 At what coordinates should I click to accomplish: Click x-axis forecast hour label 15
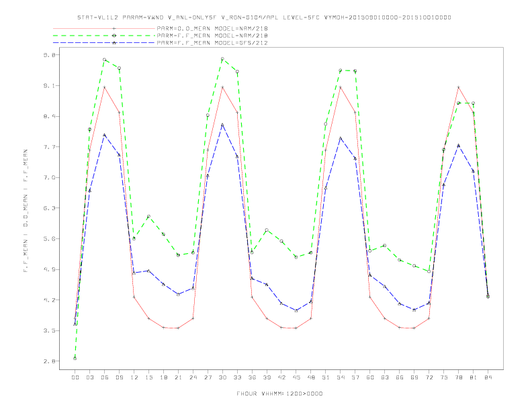[148, 377]
